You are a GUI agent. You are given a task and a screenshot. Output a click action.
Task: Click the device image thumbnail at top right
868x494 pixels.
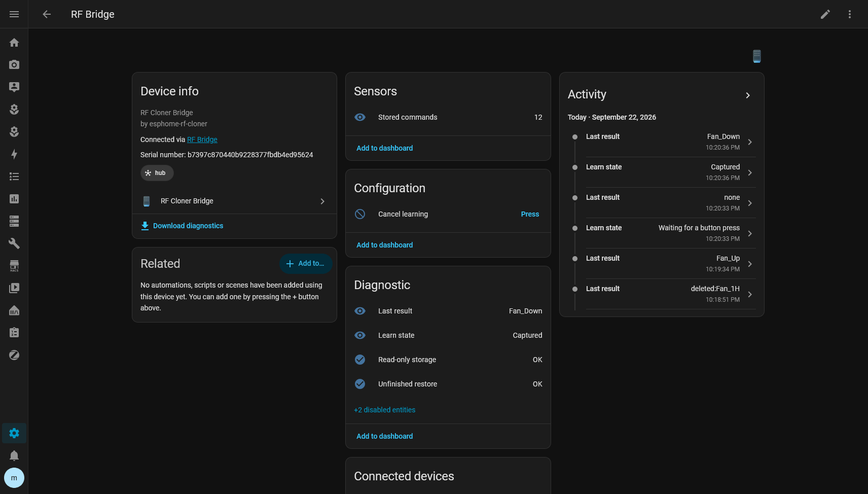[x=757, y=56]
